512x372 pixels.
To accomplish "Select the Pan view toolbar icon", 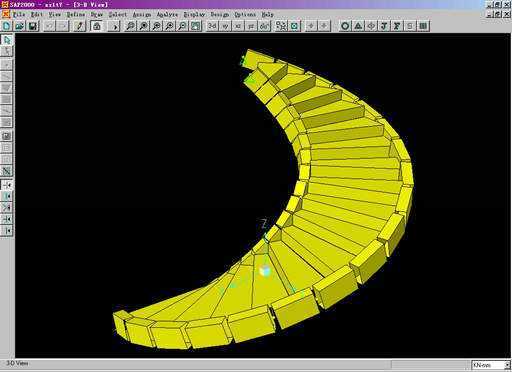I will pos(196,26).
